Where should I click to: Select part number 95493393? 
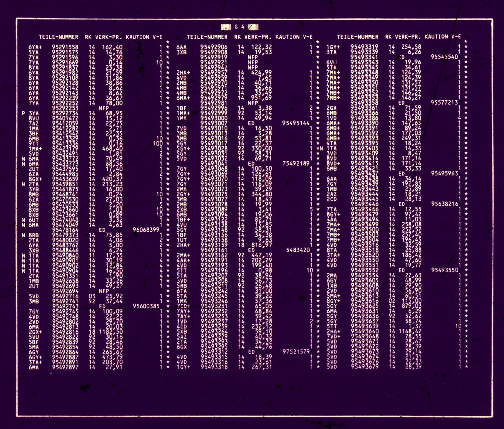tap(364, 138)
